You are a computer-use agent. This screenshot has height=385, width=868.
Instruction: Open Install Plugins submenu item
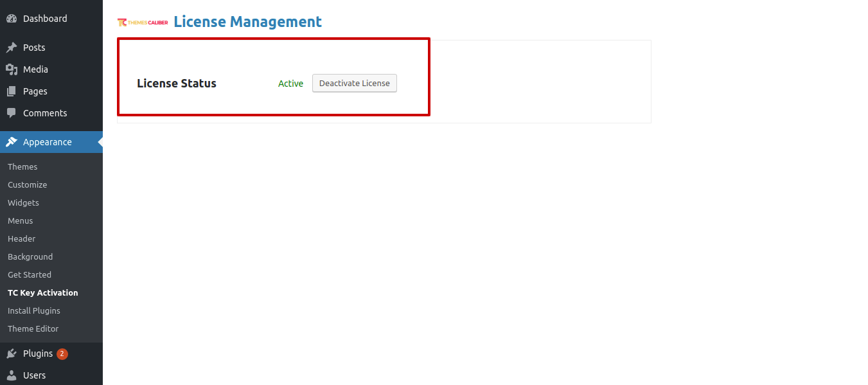pyautogui.click(x=34, y=310)
